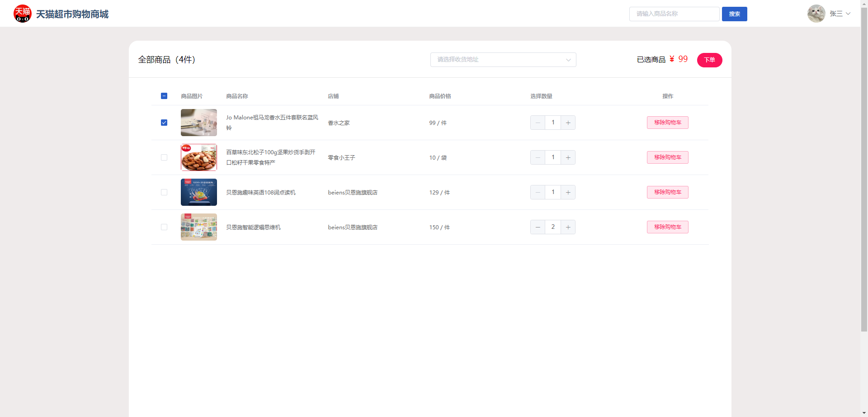Open the 智能逻辑思维机 product thumbnail
Screen dimensions: 868x417
pos(199,227)
